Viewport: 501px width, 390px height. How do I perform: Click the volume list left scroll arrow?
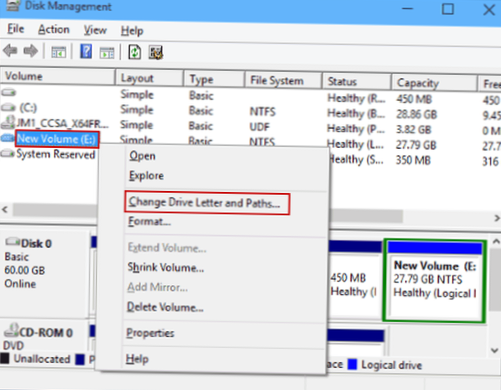[5, 210]
